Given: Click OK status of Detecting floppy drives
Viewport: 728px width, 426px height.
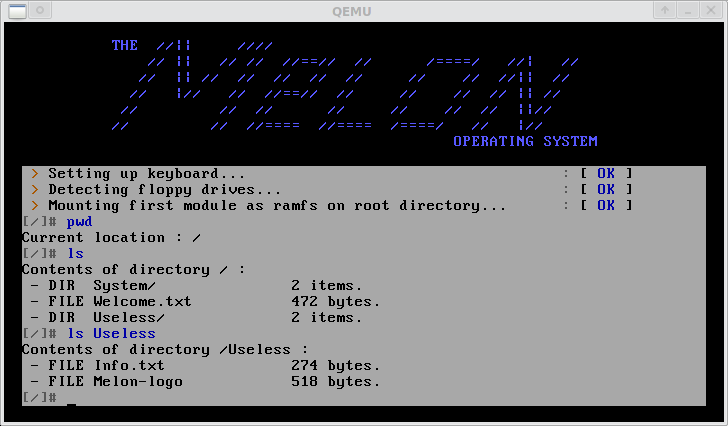Looking at the screenshot, I should pos(606,189).
